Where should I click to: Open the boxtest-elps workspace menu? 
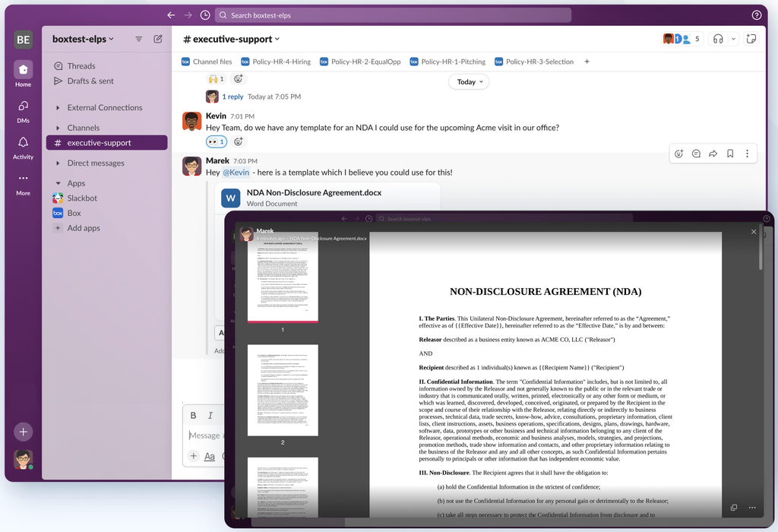coord(83,39)
